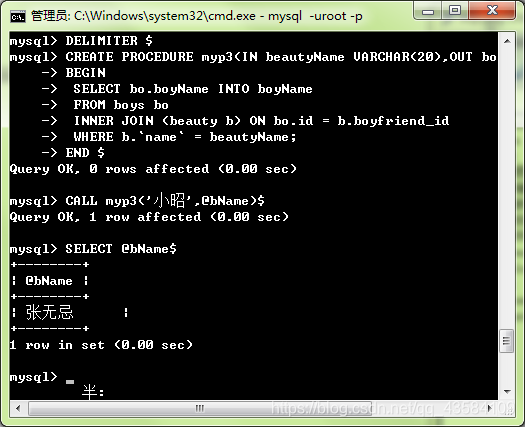This screenshot has height=427, width=525.
Task: Click the IME indicator '半:' at the bottom
Action: coord(93,392)
